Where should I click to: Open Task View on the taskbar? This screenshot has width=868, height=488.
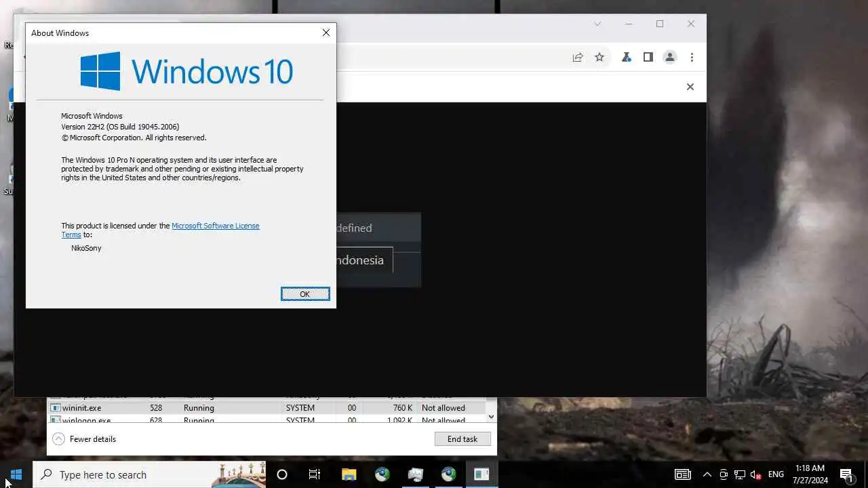point(315,474)
